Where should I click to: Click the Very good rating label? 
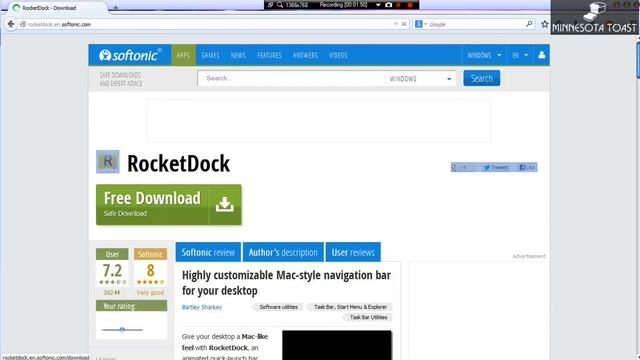point(150,293)
